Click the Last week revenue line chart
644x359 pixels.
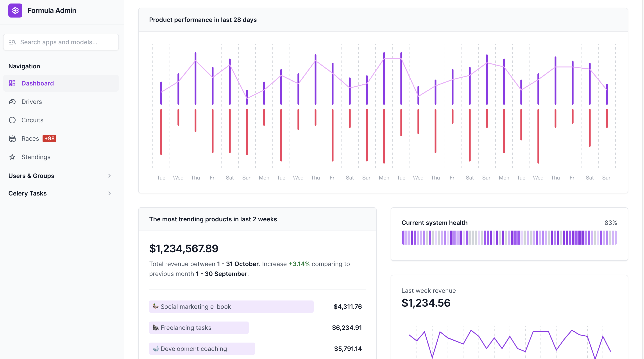point(509,342)
